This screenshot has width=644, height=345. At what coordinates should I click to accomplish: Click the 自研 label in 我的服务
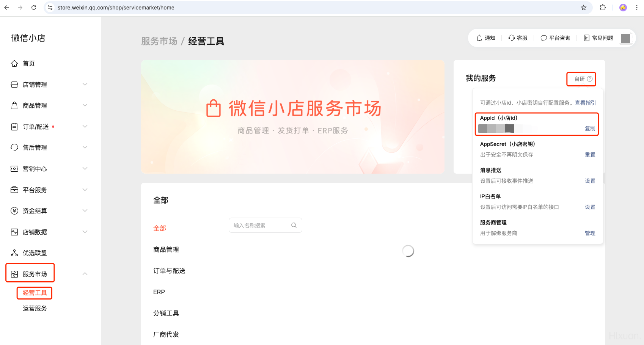(580, 79)
